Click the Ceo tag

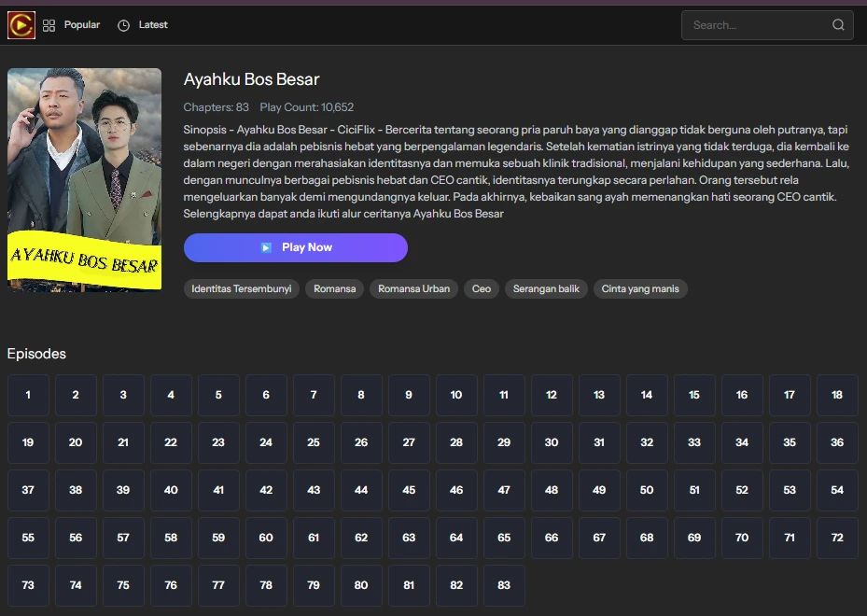(x=482, y=289)
